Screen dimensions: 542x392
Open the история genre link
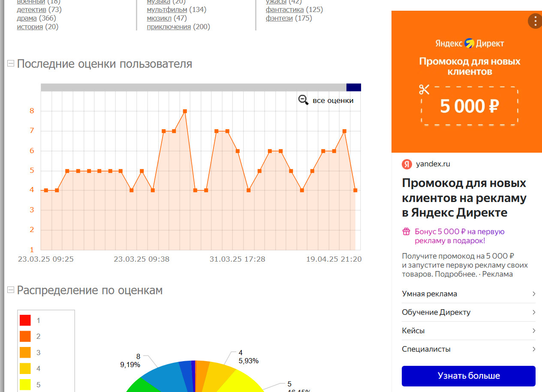(x=30, y=27)
